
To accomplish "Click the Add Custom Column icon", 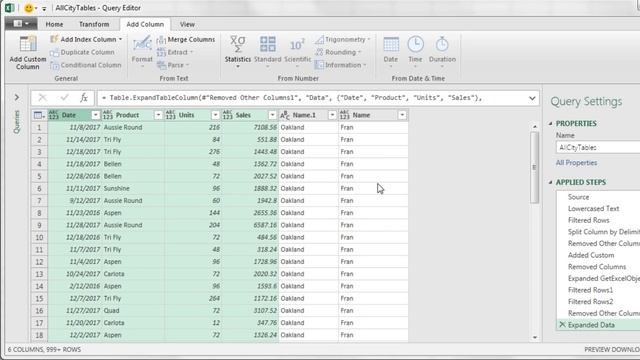I will (28, 44).
